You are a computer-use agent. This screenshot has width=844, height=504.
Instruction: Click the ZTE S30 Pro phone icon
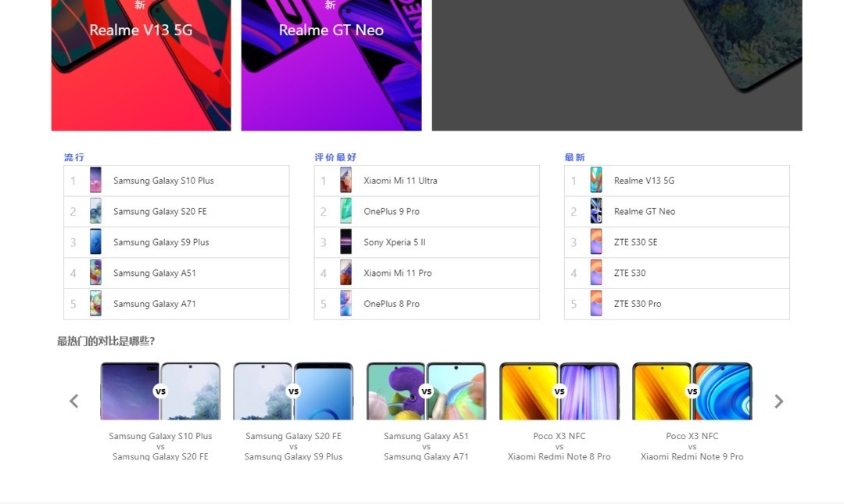point(596,303)
